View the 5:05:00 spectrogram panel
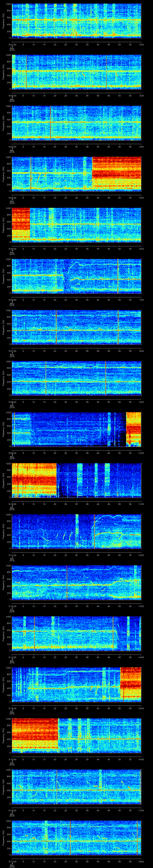The width and height of the screenshot is (153, 868). [76, 225]
